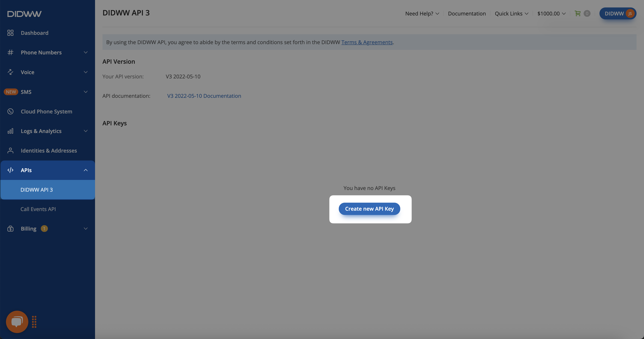Screen dimensions: 644x339
Task: Click the cart item count badge
Action: (587, 13)
